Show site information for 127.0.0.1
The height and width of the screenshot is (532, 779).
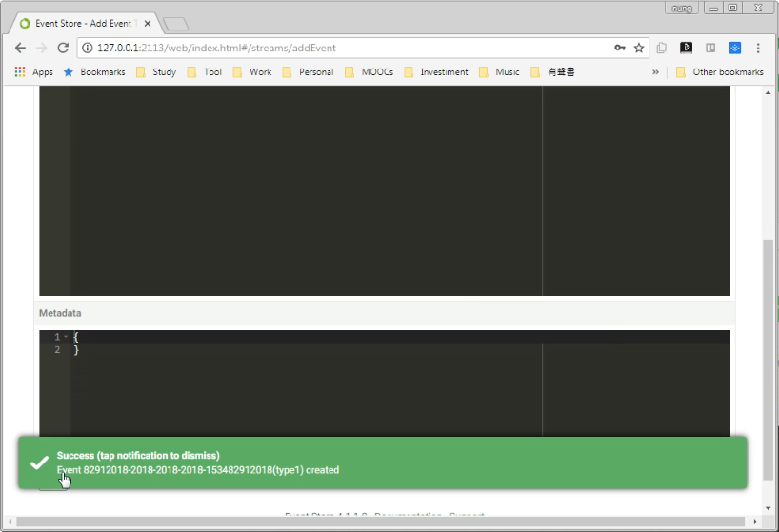pyautogui.click(x=87, y=48)
